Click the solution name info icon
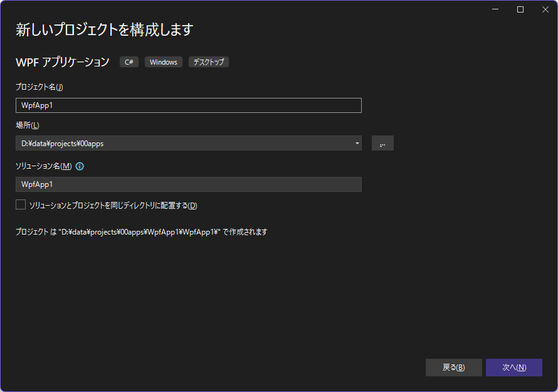The height and width of the screenshot is (392, 558). point(80,166)
